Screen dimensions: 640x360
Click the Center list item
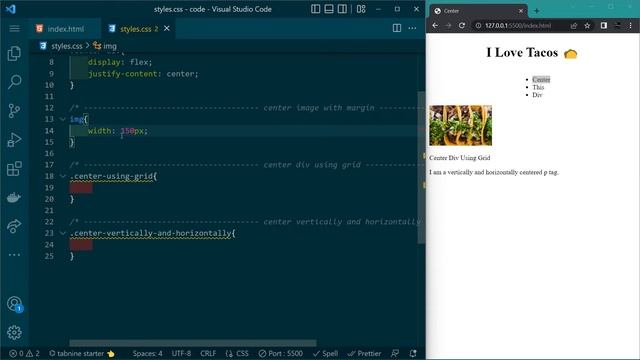pos(541,79)
